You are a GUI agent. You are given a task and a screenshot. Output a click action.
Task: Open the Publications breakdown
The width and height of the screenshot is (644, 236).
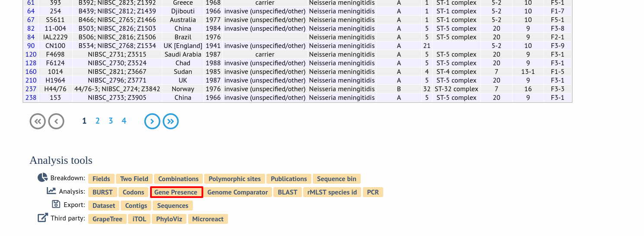[289, 179]
